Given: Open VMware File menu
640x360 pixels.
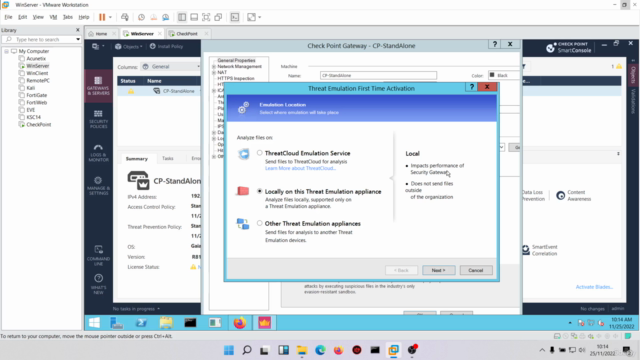Looking at the screenshot, I should tap(8, 17).
